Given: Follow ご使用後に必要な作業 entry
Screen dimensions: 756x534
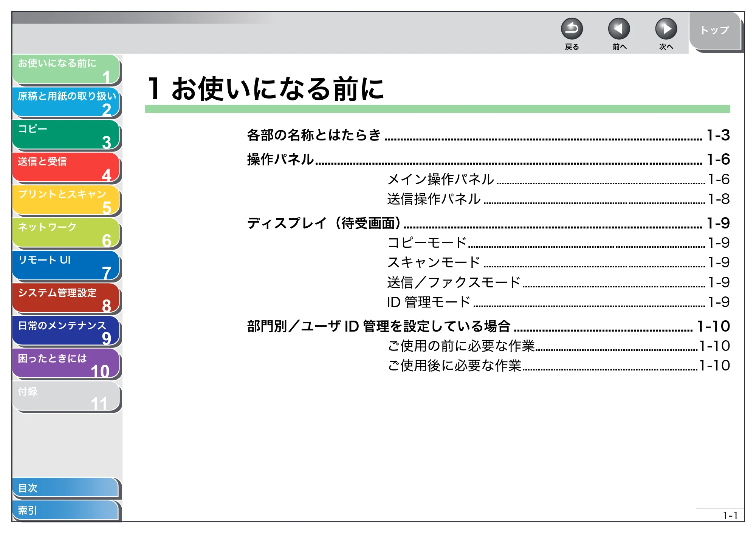Looking at the screenshot, I should point(559,366).
